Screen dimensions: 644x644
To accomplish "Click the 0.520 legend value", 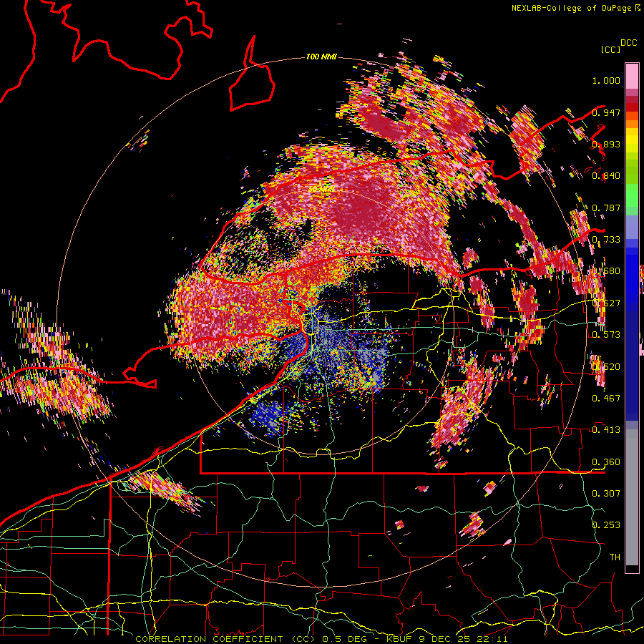I will (606, 366).
